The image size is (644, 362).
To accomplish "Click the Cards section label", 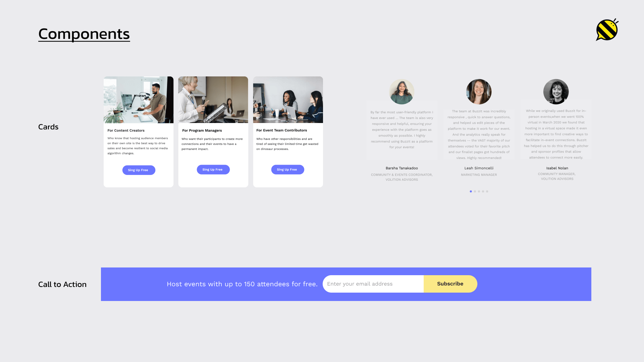I will coord(48,126).
